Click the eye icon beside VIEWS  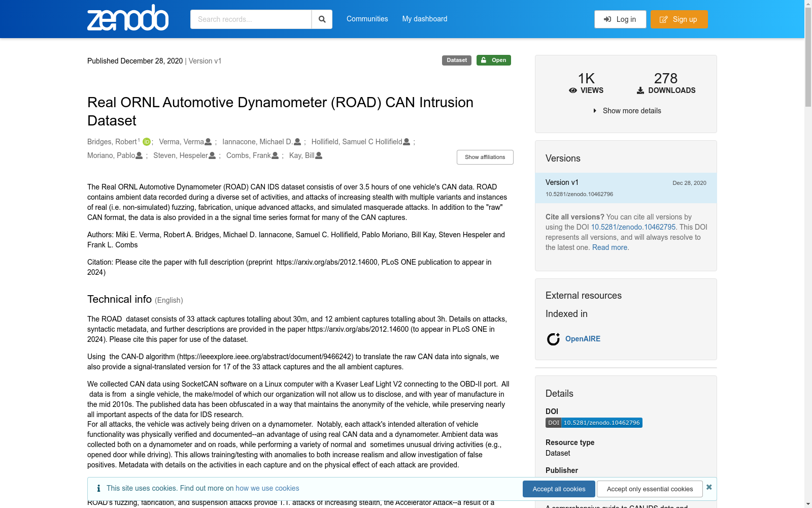573,90
